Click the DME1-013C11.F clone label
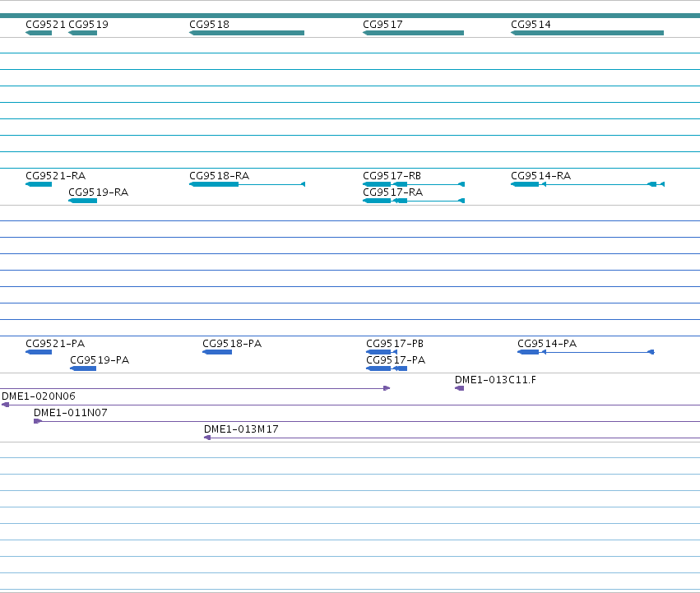The height and width of the screenshot is (593, 700). (495, 380)
